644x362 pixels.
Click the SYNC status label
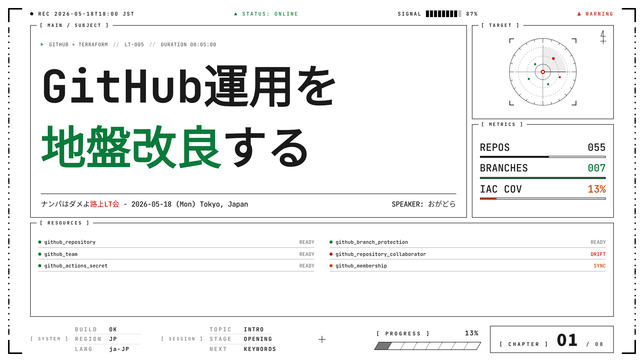[599, 266]
